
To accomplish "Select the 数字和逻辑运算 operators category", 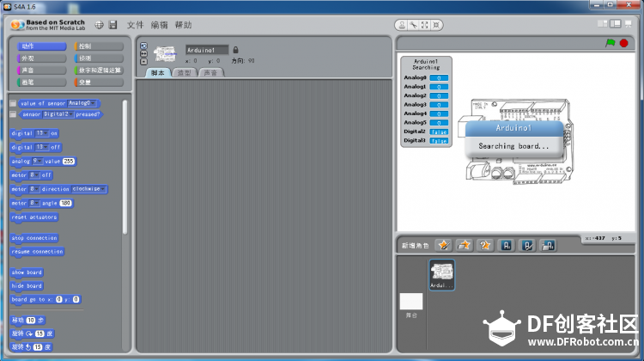I will click(x=99, y=70).
